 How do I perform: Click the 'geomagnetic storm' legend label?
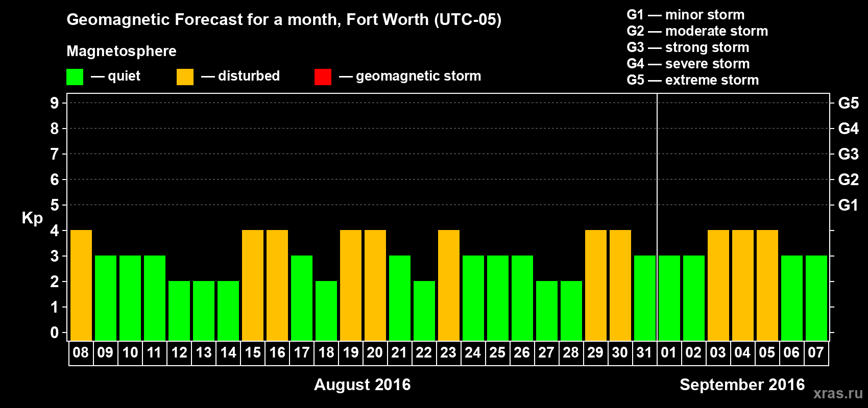pyautogui.click(x=419, y=76)
